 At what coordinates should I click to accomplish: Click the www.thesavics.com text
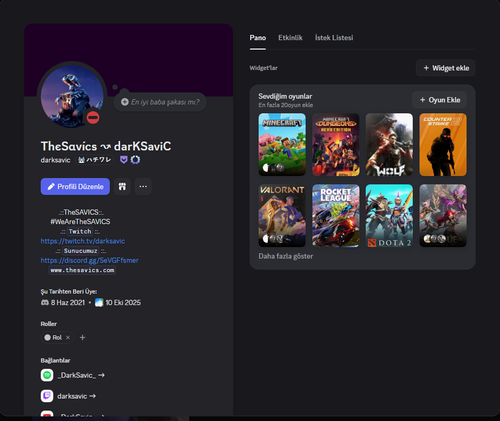tap(82, 270)
